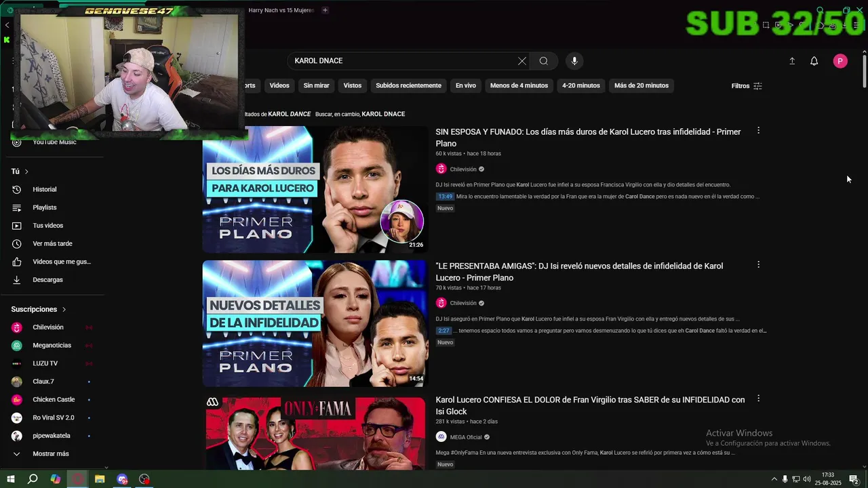868x488 pixels.
Task: Show hidden system tray icons
Action: [774, 479]
